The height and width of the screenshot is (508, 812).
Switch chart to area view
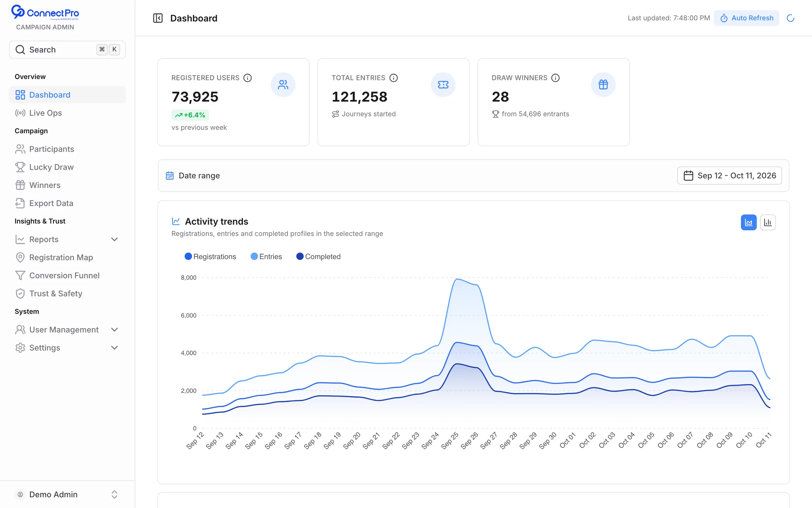[x=748, y=223]
